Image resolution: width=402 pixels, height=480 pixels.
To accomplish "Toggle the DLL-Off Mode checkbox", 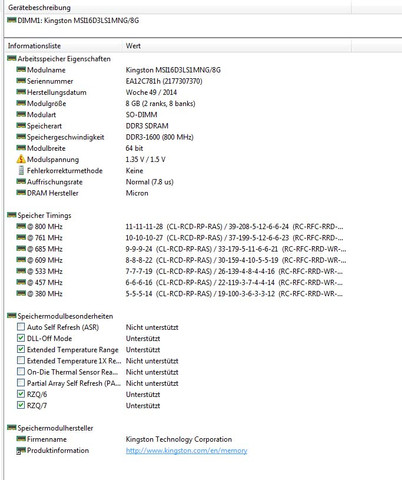I will coord(21,338).
